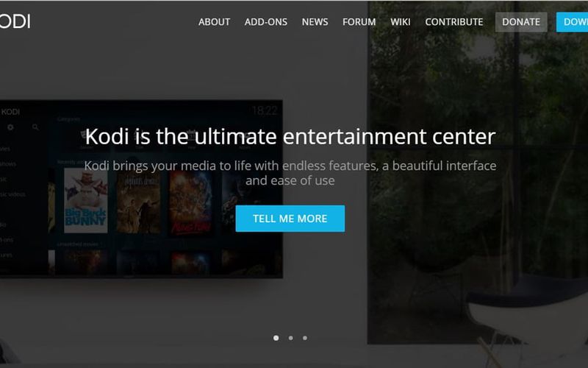Visit the FORUM link

coord(359,22)
